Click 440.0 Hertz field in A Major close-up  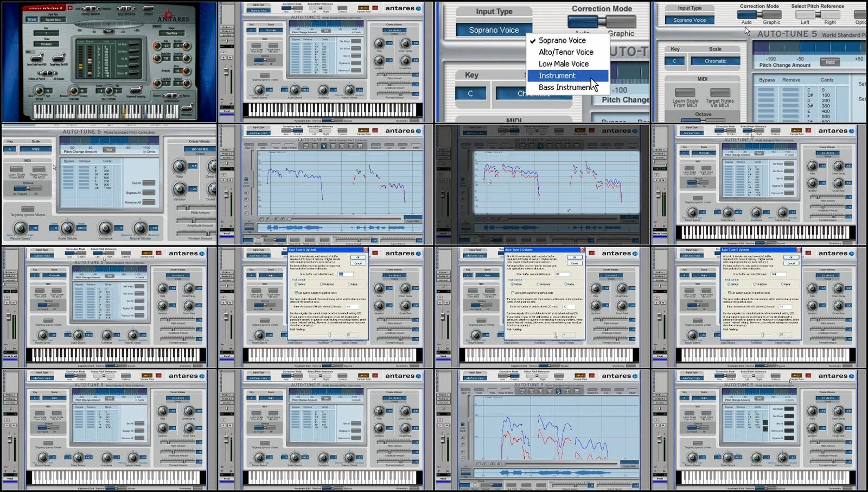click(82, 228)
